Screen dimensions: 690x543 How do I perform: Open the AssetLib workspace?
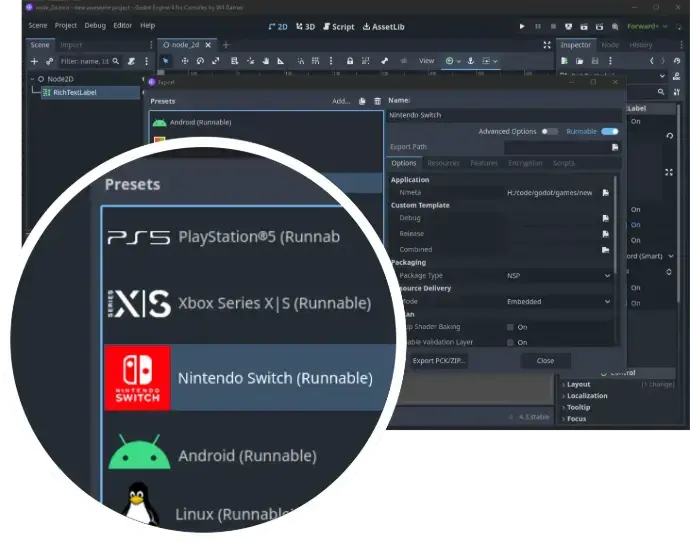pos(383,27)
